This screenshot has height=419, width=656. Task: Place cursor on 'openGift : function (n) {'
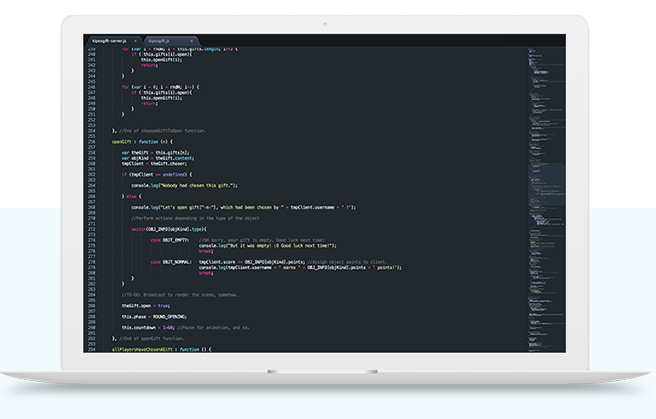(142, 142)
